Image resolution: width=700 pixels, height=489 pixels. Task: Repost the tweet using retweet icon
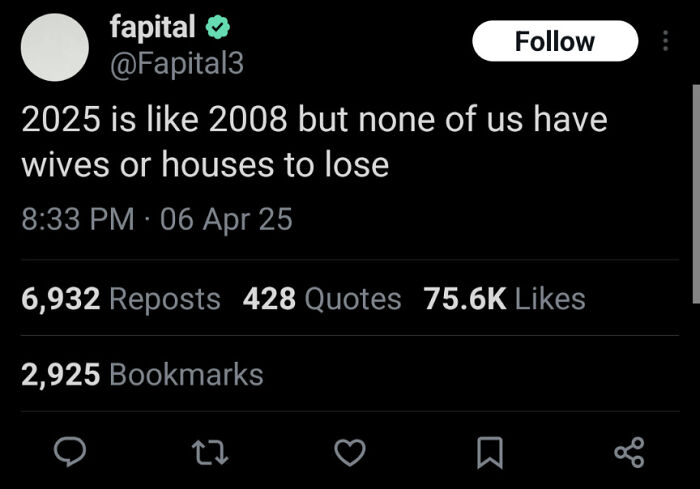click(x=212, y=454)
